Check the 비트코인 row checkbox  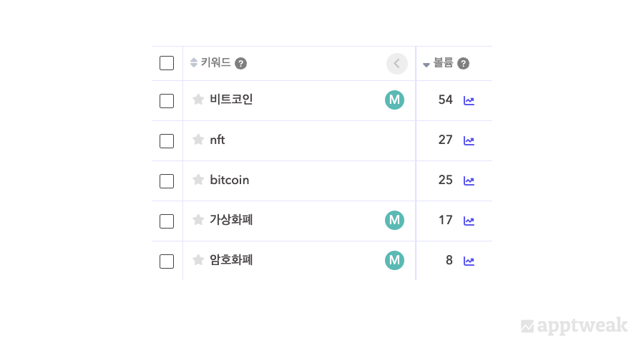click(x=167, y=100)
